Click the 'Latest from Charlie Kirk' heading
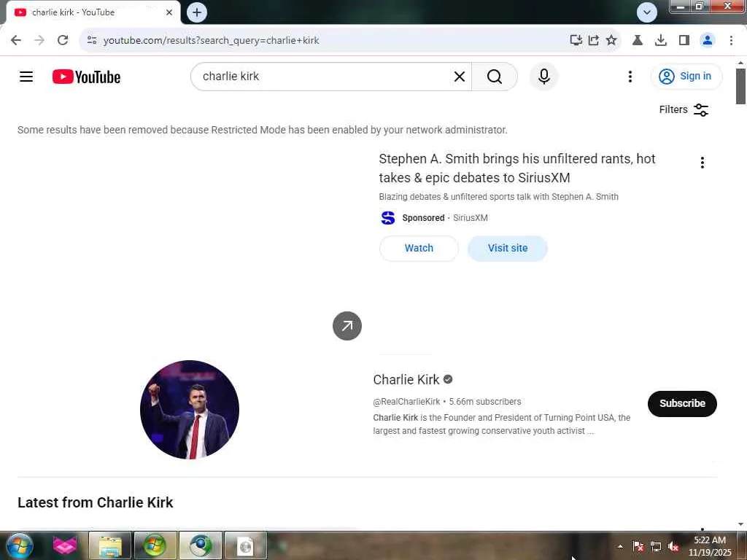747x560 pixels. (96, 502)
